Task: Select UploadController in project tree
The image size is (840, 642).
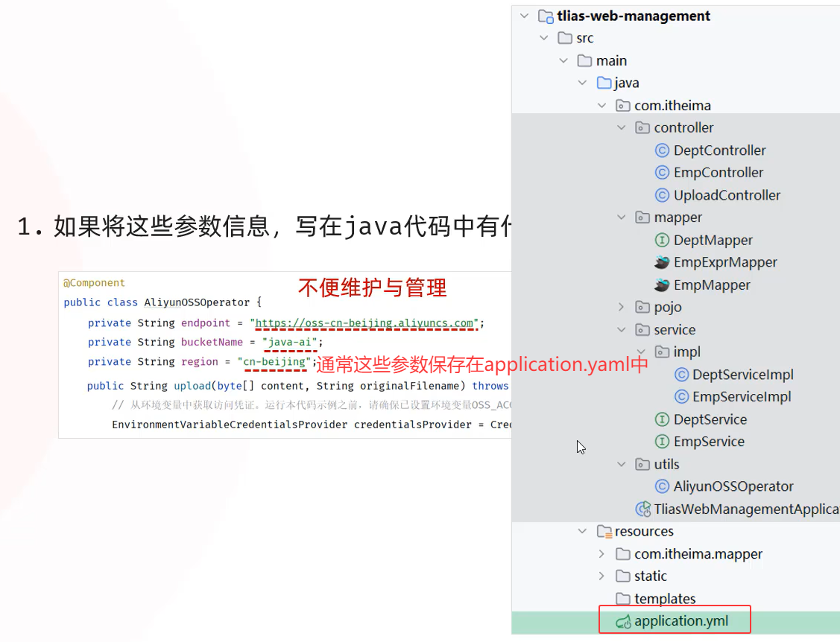Action: 727,195
